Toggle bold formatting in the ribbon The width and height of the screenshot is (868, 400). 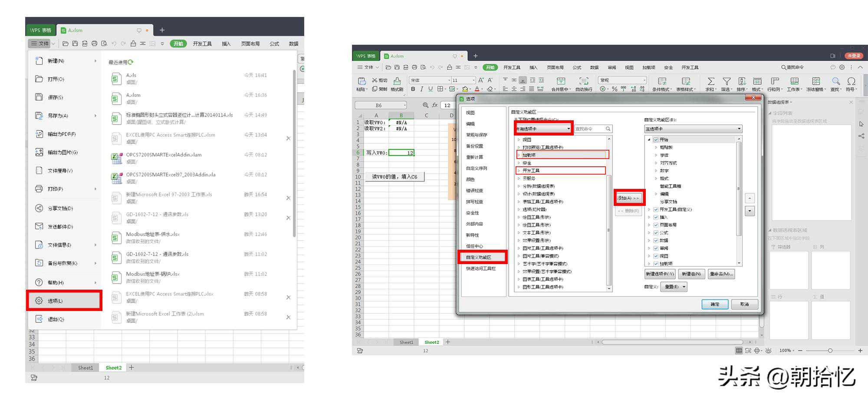pos(413,89)
